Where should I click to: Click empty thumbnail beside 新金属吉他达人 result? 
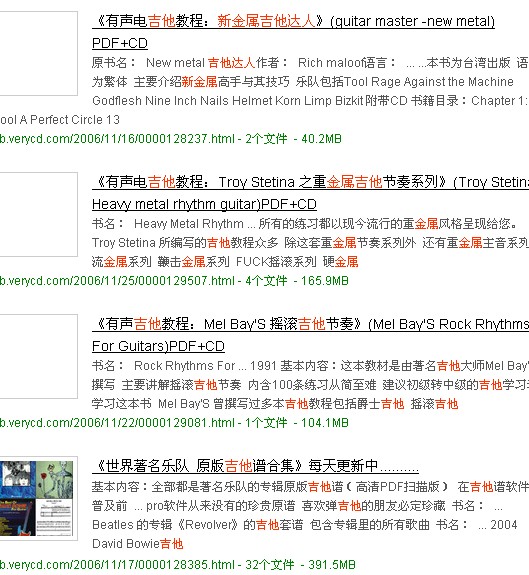pos(38,54)
